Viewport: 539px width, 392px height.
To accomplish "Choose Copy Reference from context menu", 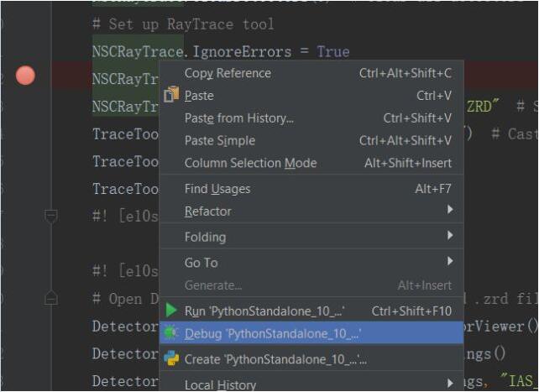I will [228, 73].
